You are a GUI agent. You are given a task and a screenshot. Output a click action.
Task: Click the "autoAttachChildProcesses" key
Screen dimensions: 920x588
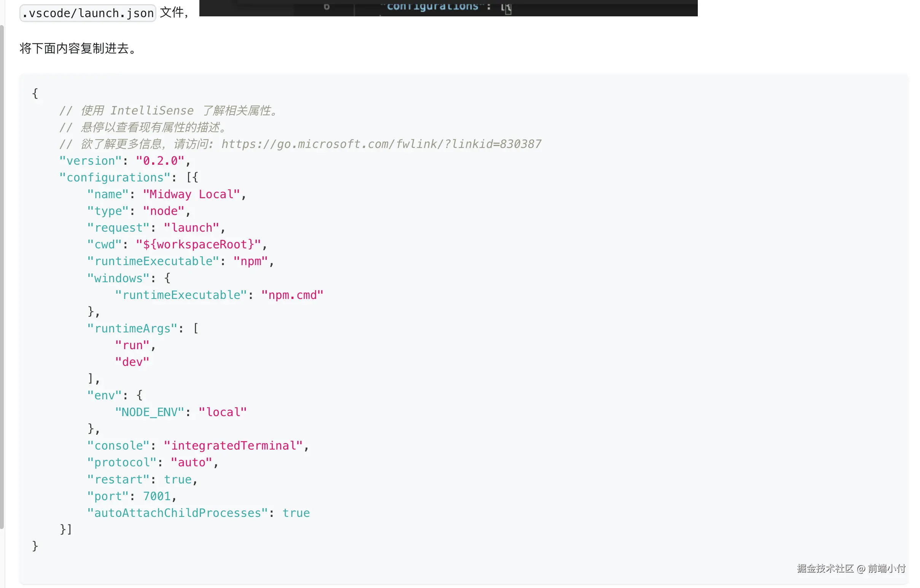pos(177,513)
